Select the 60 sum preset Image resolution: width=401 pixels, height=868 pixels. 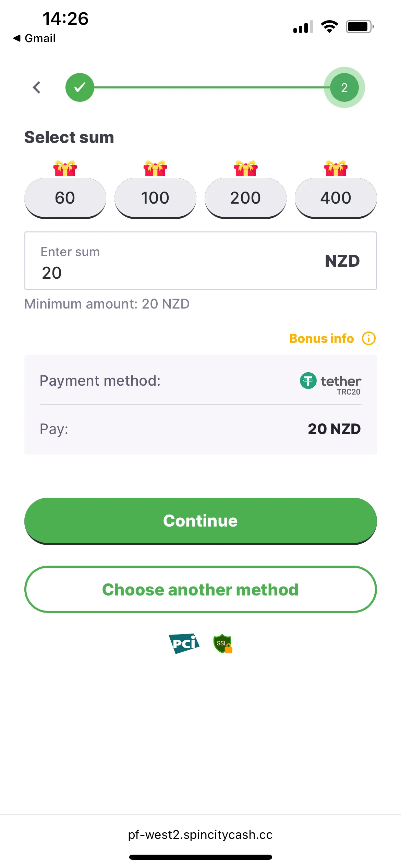[x=65, y=198]
